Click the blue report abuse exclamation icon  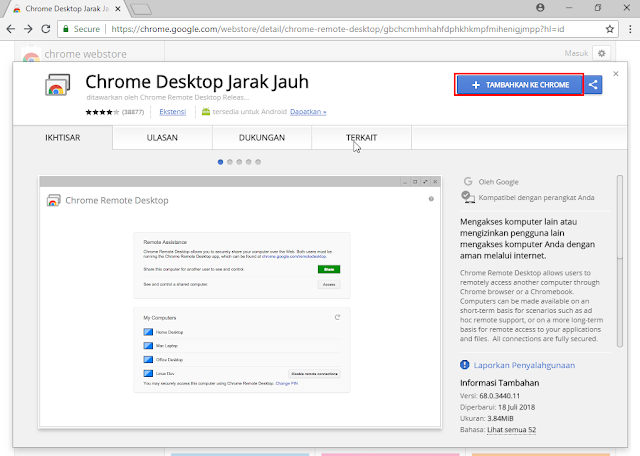(464, 365)
